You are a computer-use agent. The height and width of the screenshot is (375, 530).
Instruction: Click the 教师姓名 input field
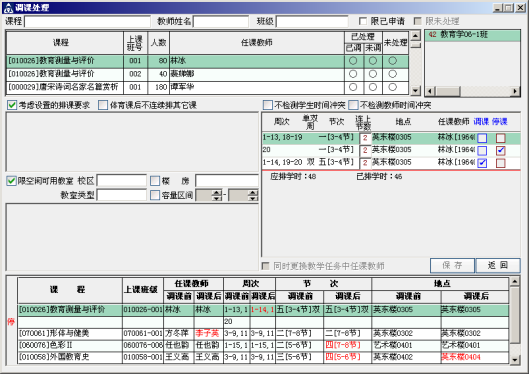pyautogui.click(x=221, y=22)
